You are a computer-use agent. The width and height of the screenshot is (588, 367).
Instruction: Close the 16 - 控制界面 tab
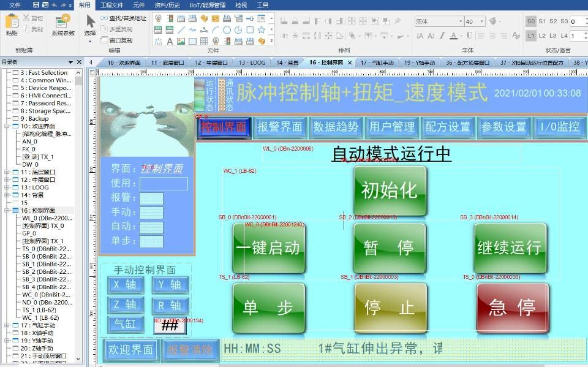tap(350, 62)
